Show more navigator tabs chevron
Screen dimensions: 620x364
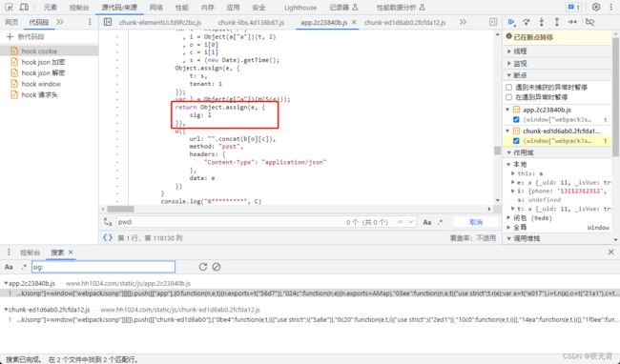click(x=60, y=22)
